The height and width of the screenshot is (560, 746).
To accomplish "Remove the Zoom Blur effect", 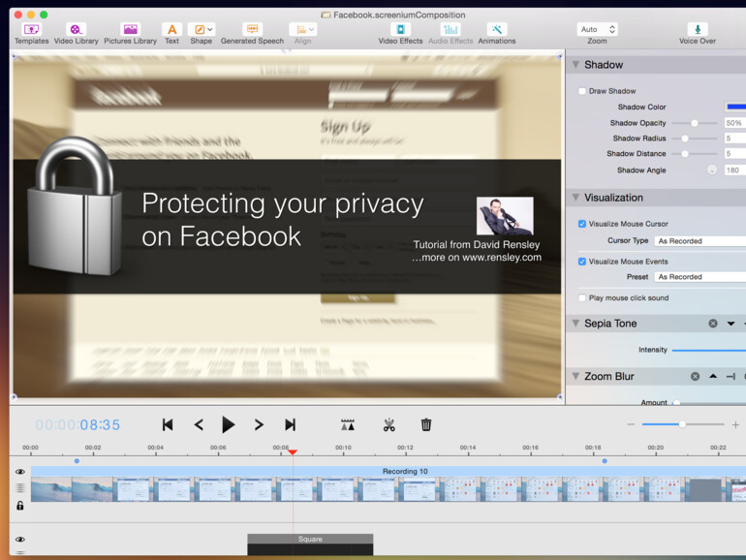I will 695,376.
